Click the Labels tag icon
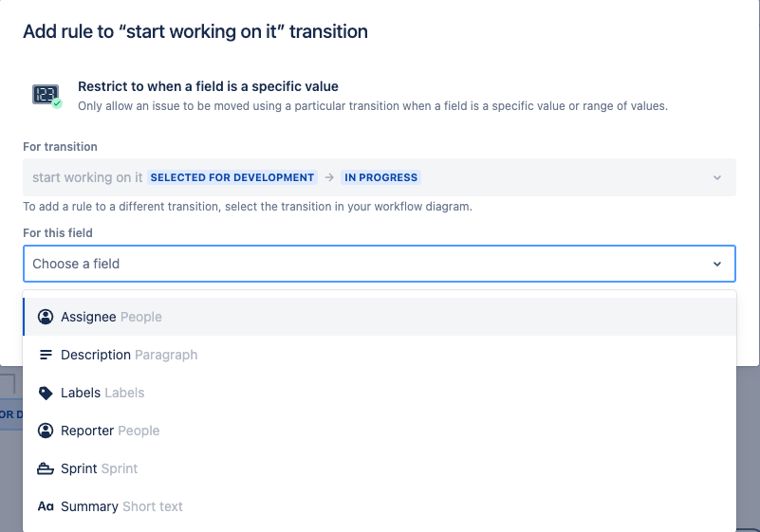760x532 pixels. pyautogui.click(x=46, y=393)
